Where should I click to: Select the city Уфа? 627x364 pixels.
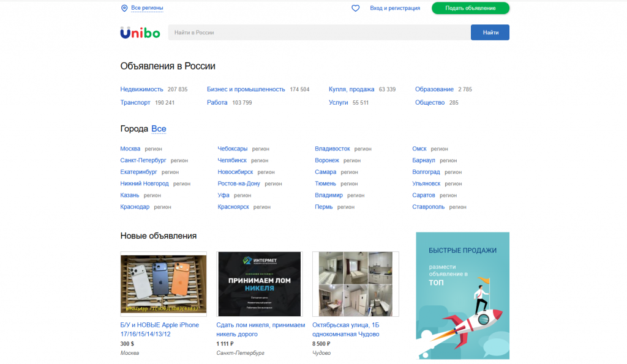coord(223,195)
